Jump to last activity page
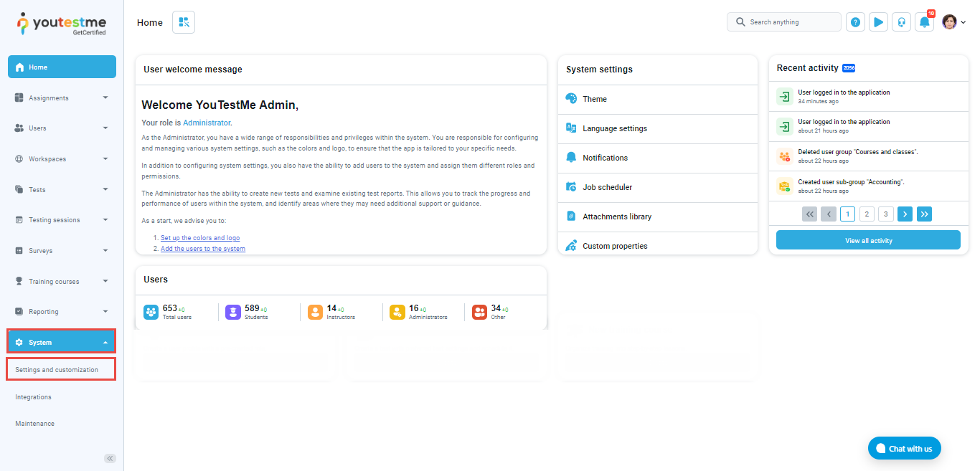980x471 pixels. 924,214
